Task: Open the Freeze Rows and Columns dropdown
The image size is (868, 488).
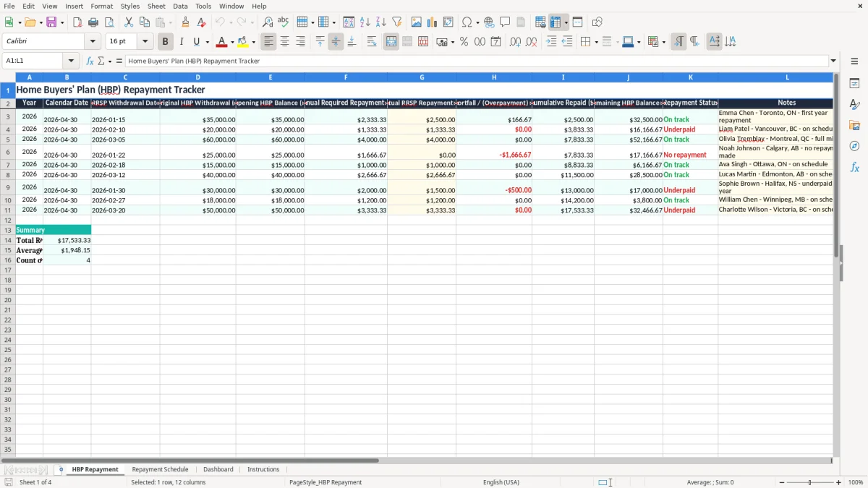Action: 566,22
